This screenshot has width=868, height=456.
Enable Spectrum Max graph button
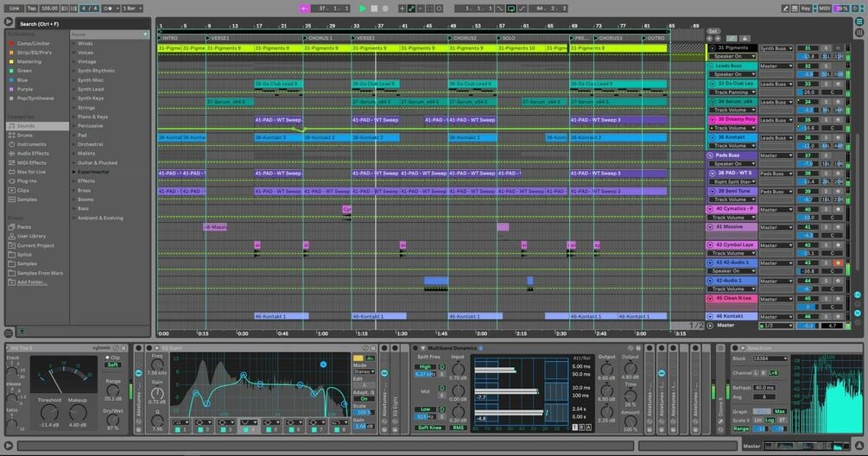(780, 412)
